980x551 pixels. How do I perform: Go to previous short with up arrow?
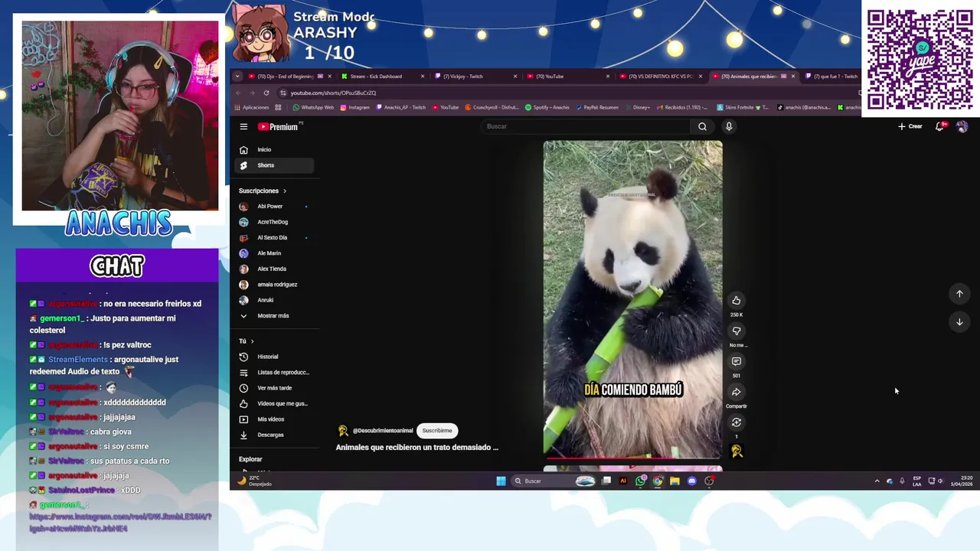[x=959, y=294]
